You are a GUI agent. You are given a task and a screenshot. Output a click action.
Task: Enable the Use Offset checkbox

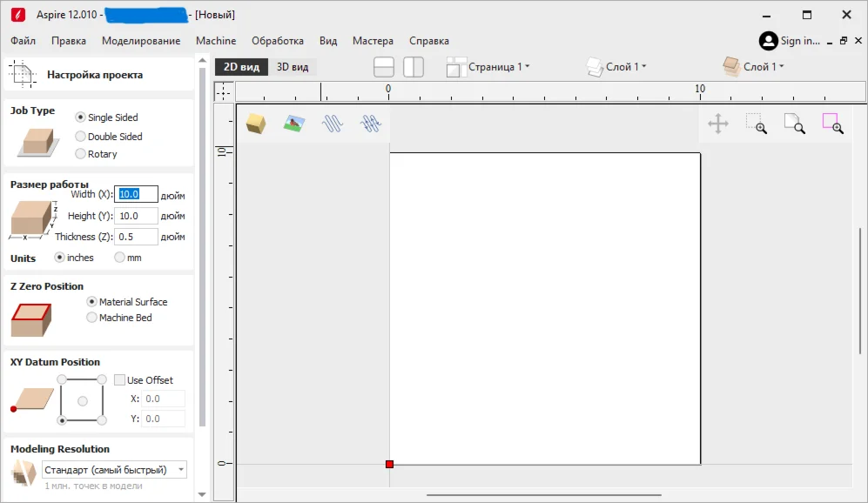[120, 380]
